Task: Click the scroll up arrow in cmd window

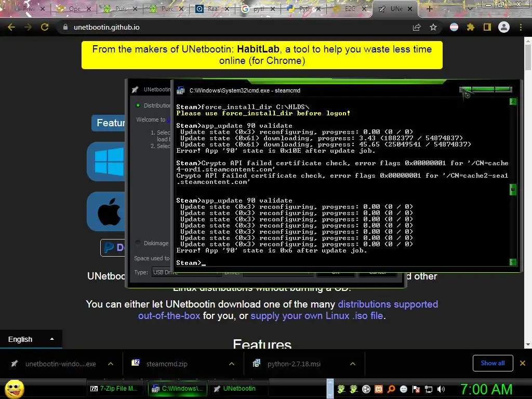Action: point(513,101)
